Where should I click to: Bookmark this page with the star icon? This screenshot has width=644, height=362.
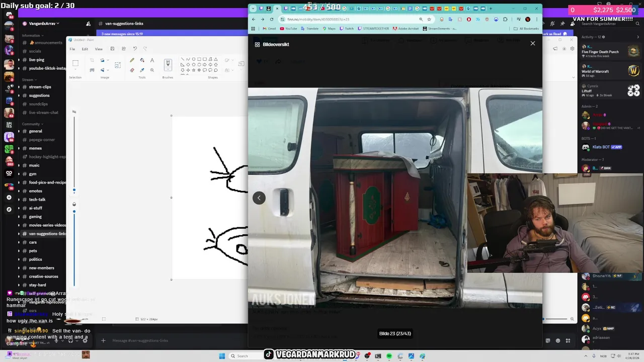(x=429, y=19)
